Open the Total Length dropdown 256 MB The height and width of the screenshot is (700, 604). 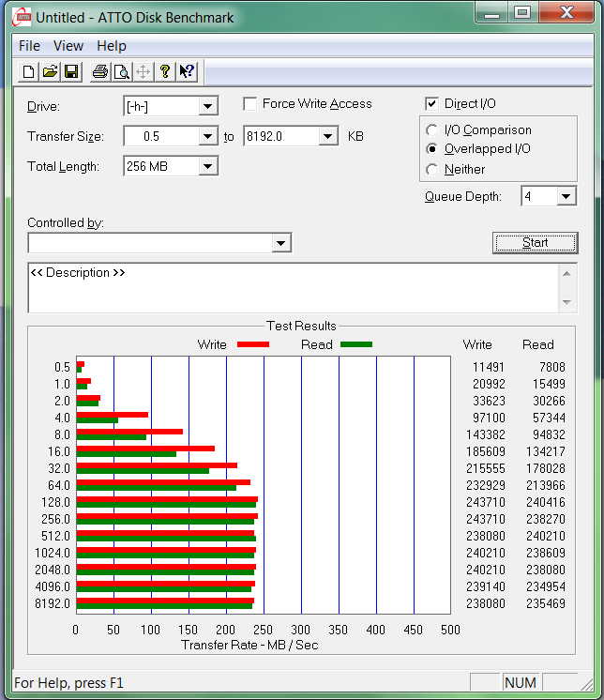207,166
